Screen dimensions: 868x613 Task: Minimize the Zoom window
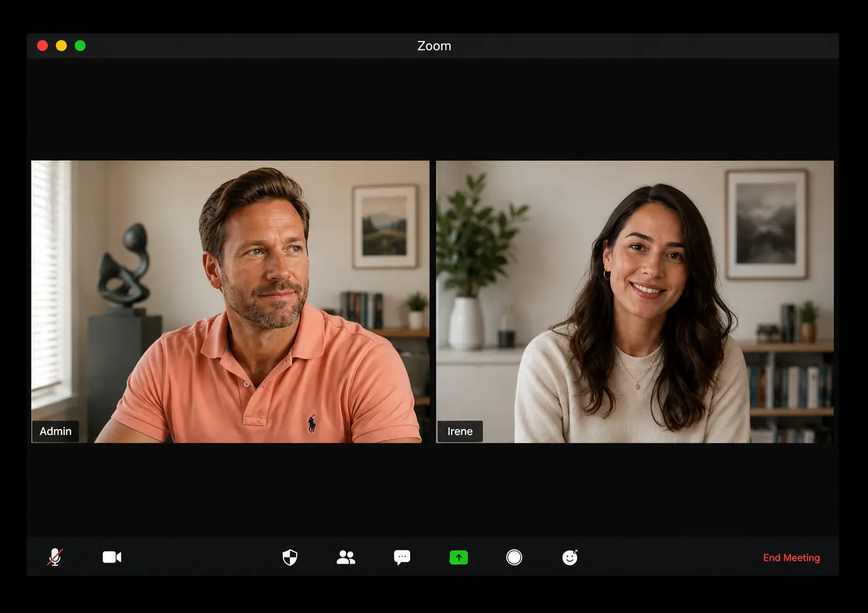point(61,45)
